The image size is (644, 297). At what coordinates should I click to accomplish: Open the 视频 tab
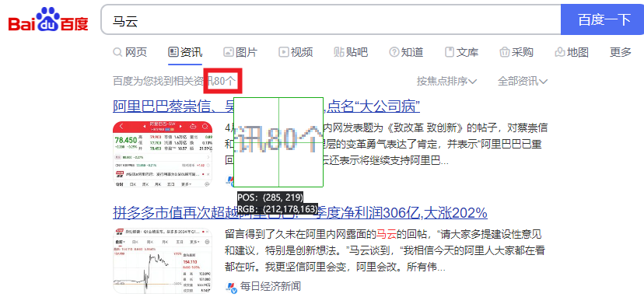tap(296, 52)
